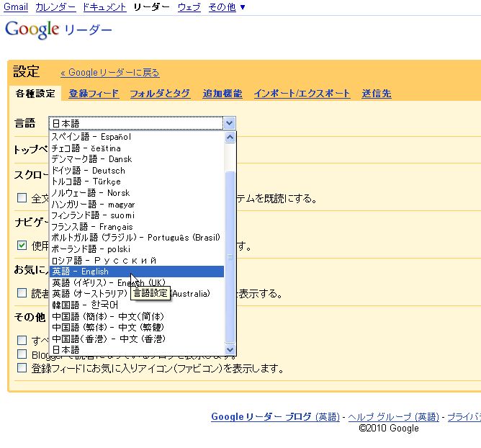Click リーダー in the top navigation
Image resolution: width=481 pixels, height=448 pixels.
pyautogui.click(x=151, y=6)
